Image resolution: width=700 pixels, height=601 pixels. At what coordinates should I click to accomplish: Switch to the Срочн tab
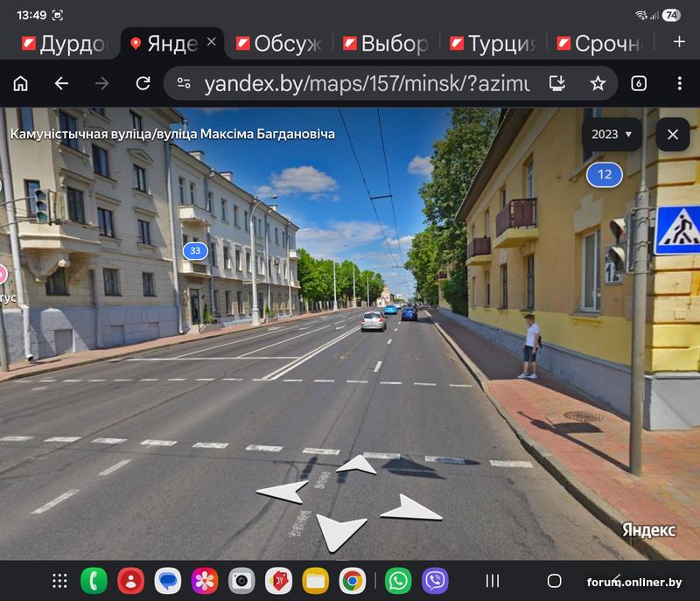(599, 44)
